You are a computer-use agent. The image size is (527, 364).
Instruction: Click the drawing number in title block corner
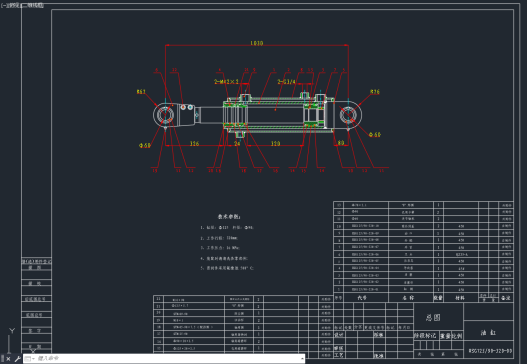pos(490,351)
